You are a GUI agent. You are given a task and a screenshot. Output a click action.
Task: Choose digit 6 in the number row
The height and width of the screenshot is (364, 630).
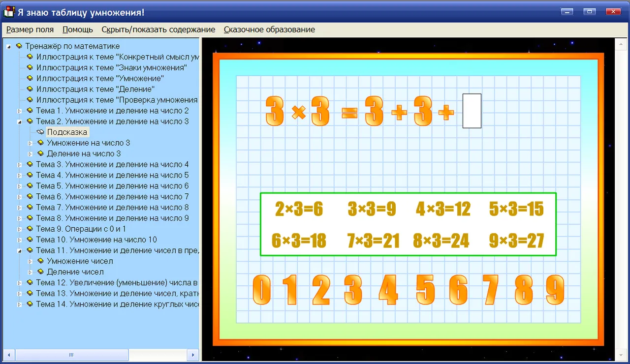[458, 290]
